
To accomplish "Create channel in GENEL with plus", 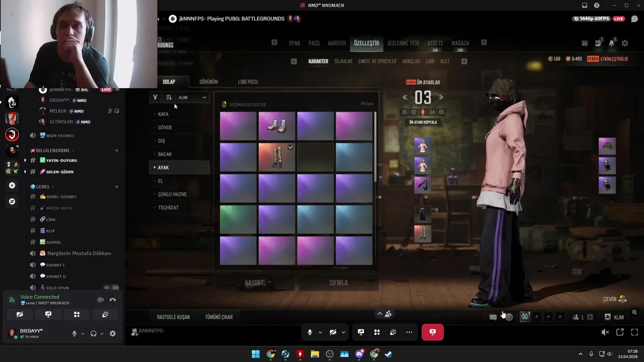I will pos(117,187).
